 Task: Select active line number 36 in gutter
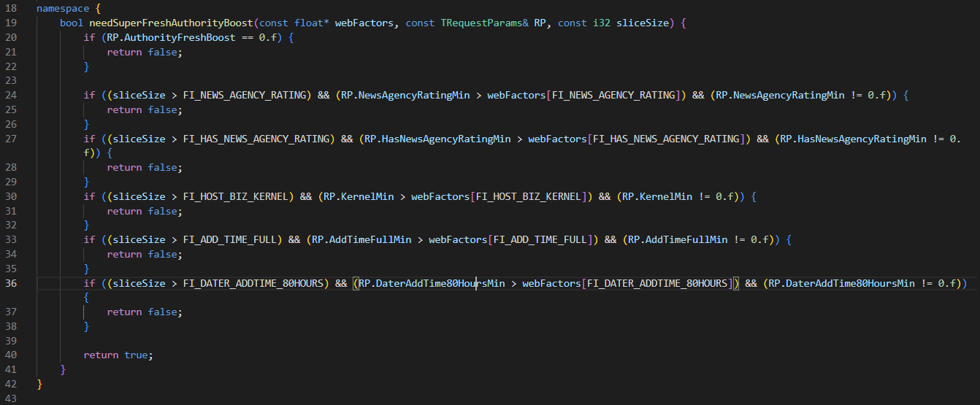(x=11, y=283)
